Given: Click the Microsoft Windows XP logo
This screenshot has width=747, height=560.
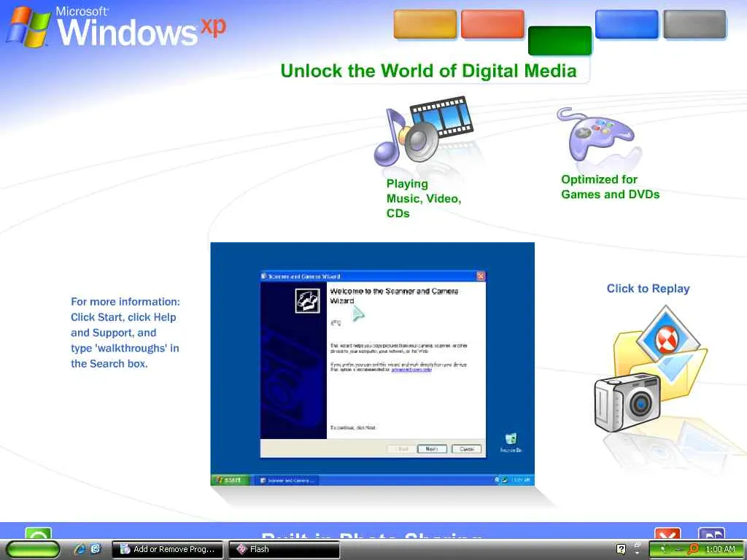Looking at the screenshot, I should 116,27.
